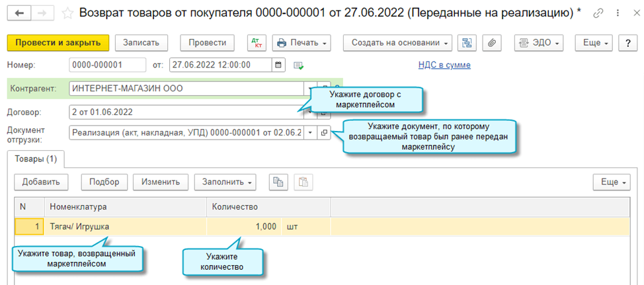Open the НДС в сумме link
The image size is (644, 285).
(444, 65)
